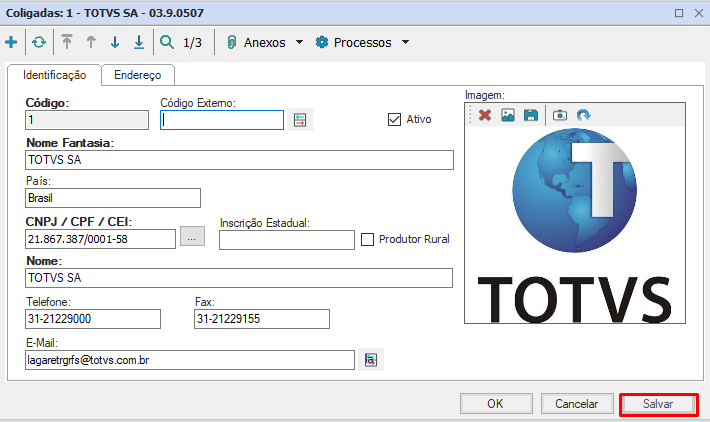The height and width of the screenshot is (422, 710).
Task: Click the icon beside E-Mail field
Action: 371,360
